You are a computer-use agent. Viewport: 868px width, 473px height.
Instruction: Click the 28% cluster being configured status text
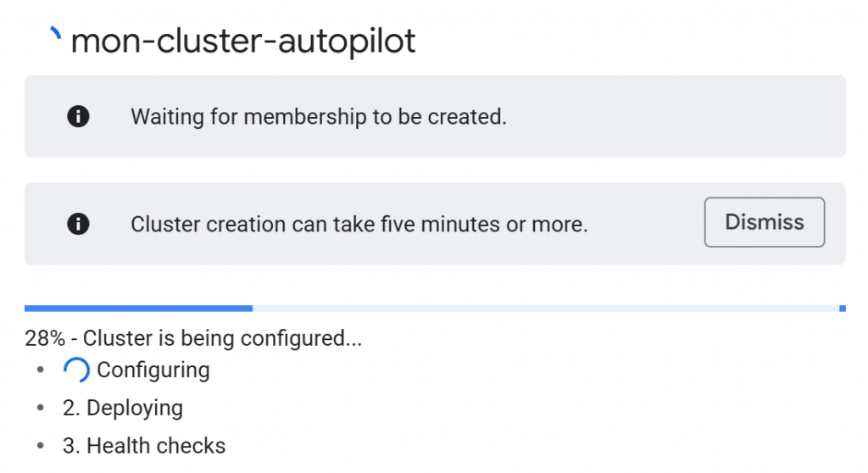tap(193, 339)
